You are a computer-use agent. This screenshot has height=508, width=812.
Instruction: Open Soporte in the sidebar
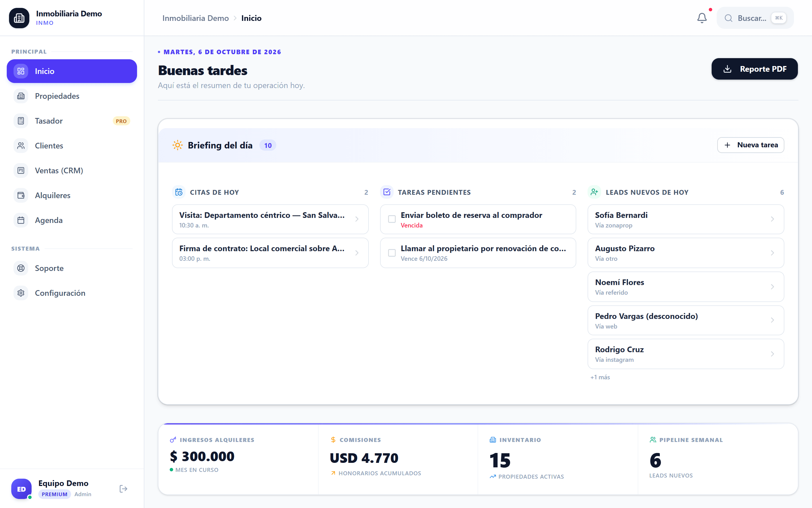point(72,268)
